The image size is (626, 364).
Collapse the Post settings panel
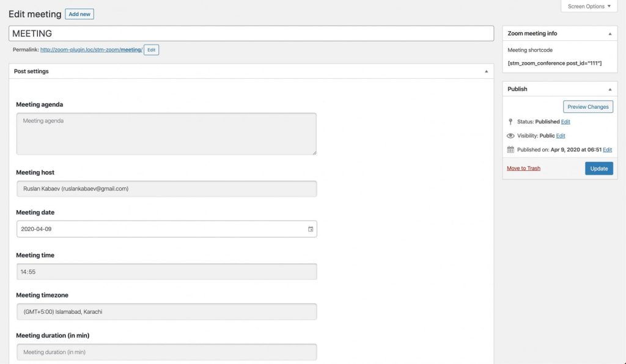[486, 71]
